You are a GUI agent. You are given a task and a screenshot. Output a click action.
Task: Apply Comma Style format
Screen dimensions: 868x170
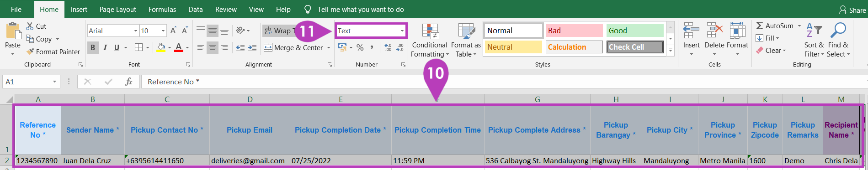372,47
